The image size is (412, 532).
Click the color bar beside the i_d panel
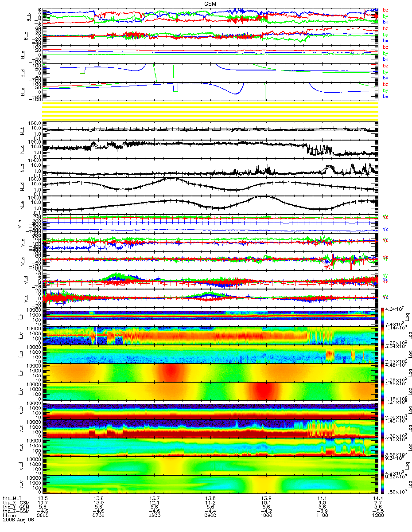click(x=383, y=372)
